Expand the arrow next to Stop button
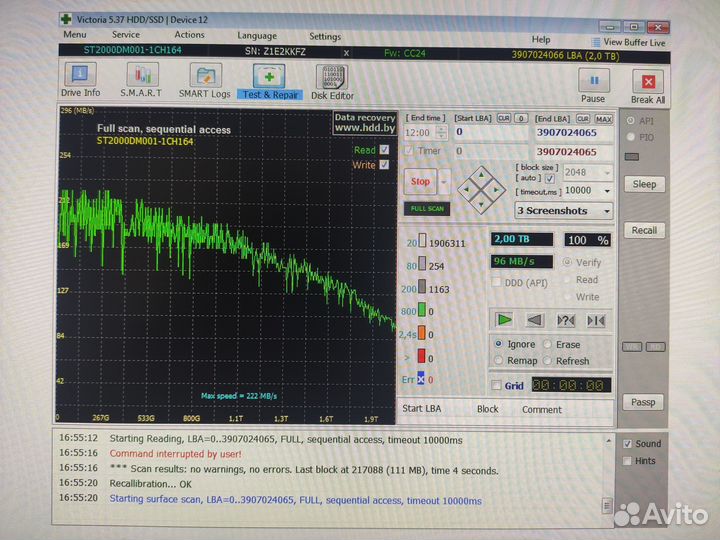 coord(445,182)
